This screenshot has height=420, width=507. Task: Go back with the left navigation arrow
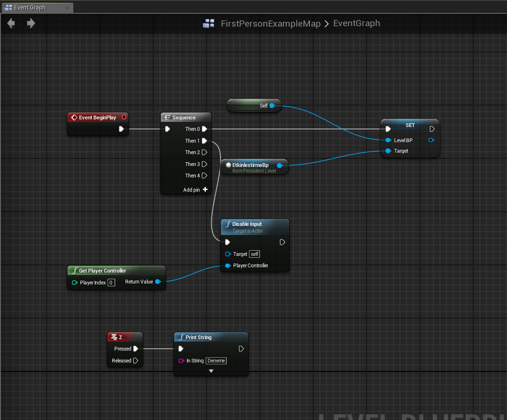point(11,23)
